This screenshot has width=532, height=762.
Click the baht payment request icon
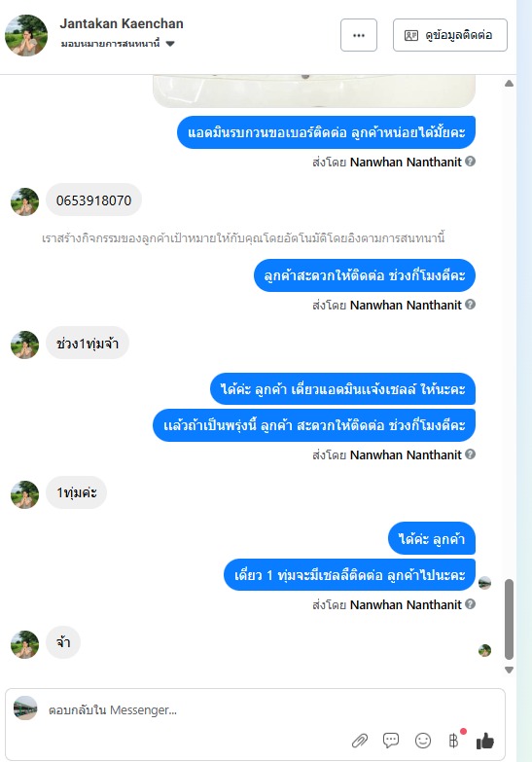point(454,741)
